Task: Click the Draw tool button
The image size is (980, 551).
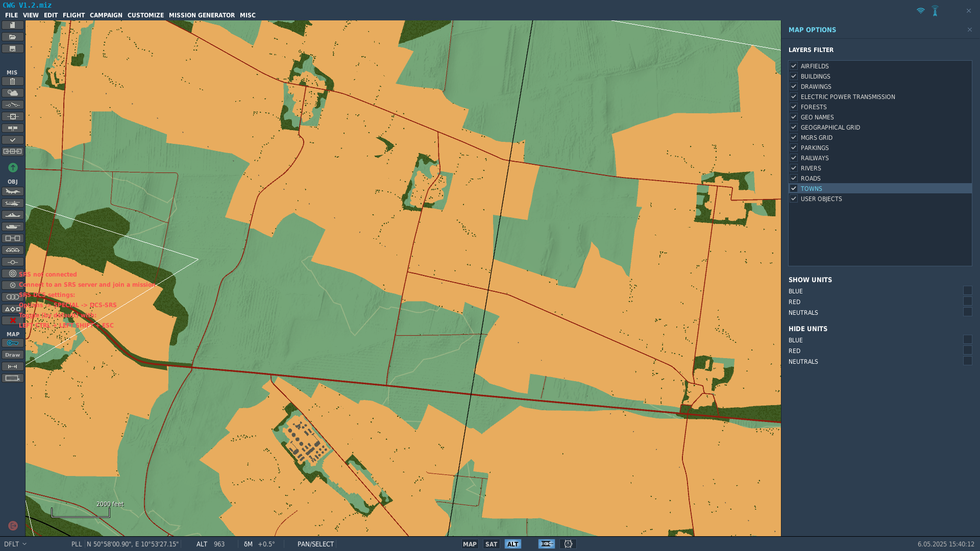Action: [x=12, y=355]
